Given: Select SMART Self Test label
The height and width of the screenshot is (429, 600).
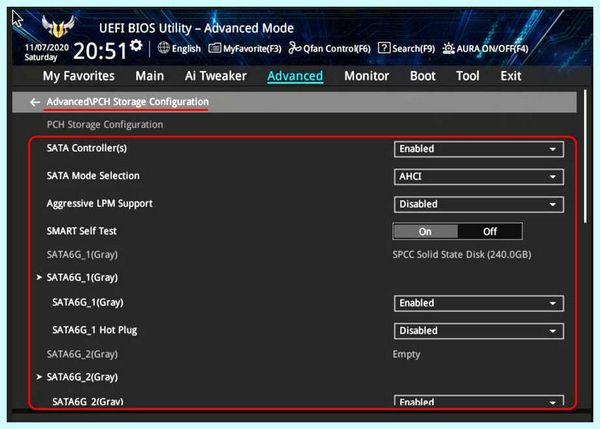Looking at the screenshot, I should (82, 231).
